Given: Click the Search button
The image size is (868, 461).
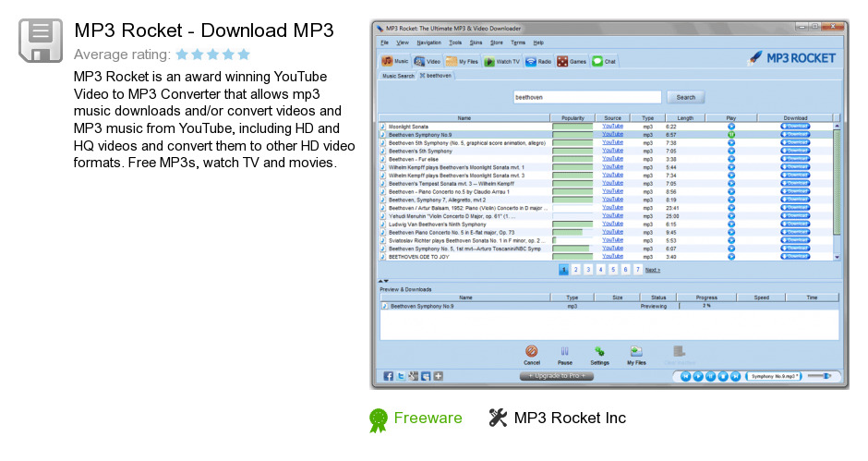Looking at the screenshot, I should click(x=685, y=97).
